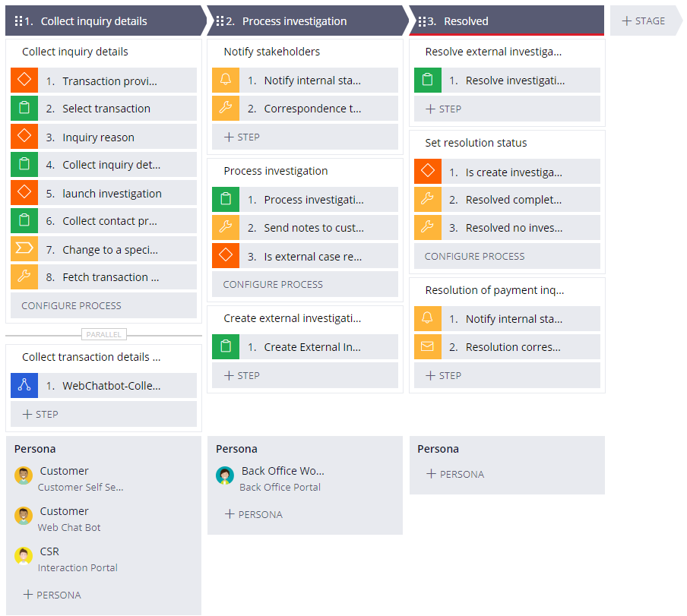Viewport: 687px width, 616px height.
Task: Click the chevron icon on Change to a specific stage step
Action: pos(24,250)
